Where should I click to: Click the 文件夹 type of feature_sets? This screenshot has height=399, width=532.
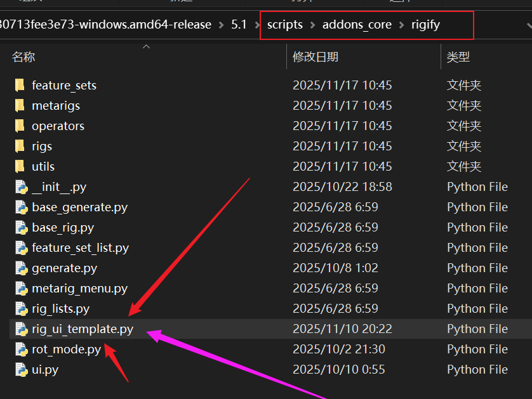click(x=464, y=85)
